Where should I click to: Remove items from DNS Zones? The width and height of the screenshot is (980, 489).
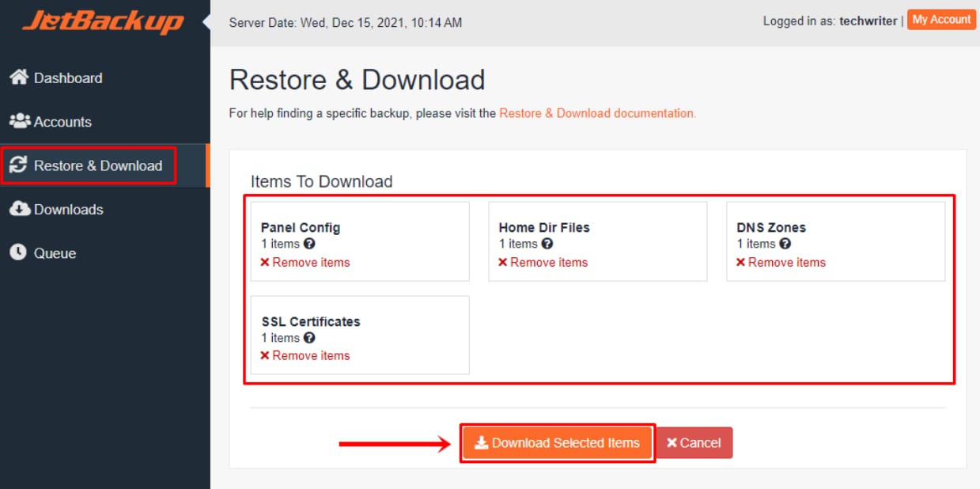click(781, 262)
